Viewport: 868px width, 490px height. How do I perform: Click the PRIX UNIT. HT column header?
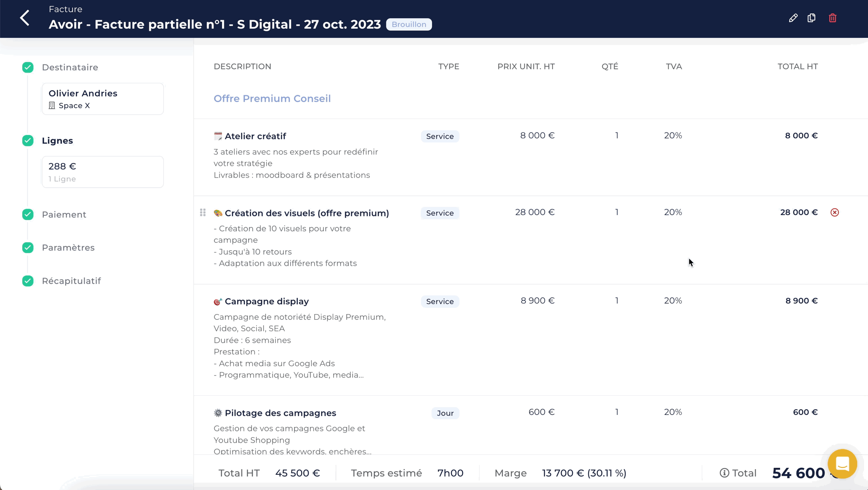[x=526, y=66]
